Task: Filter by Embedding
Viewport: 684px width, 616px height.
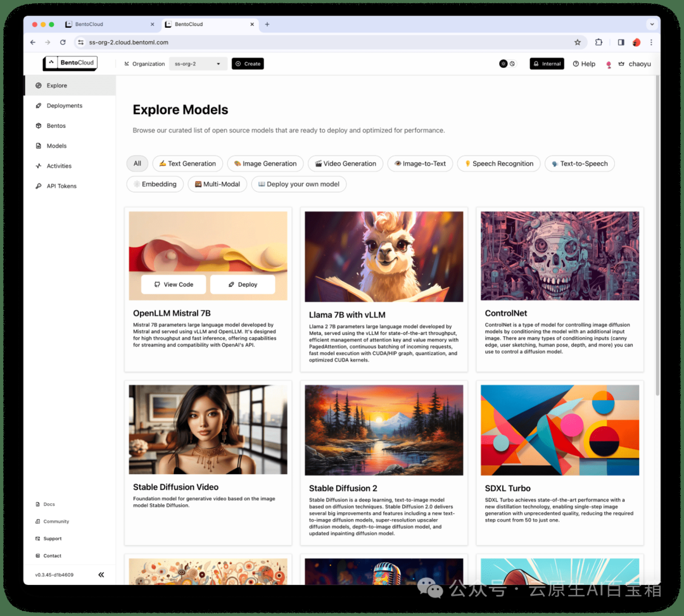Action: coord(155,184)
